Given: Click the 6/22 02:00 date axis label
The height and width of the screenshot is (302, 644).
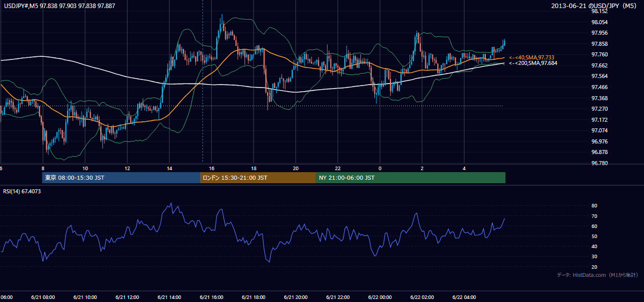Looking at the screenshot, I should [x=422, y=297].
